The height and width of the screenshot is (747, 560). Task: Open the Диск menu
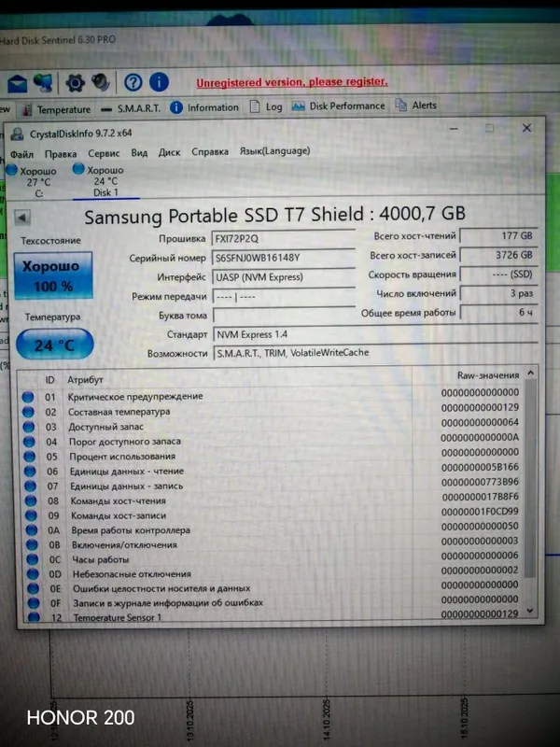coord(169,152)
